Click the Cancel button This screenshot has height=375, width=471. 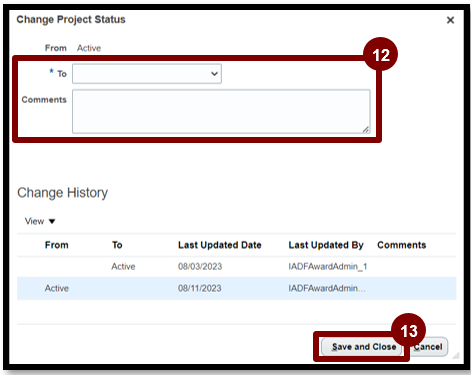[x=428, y=347]
